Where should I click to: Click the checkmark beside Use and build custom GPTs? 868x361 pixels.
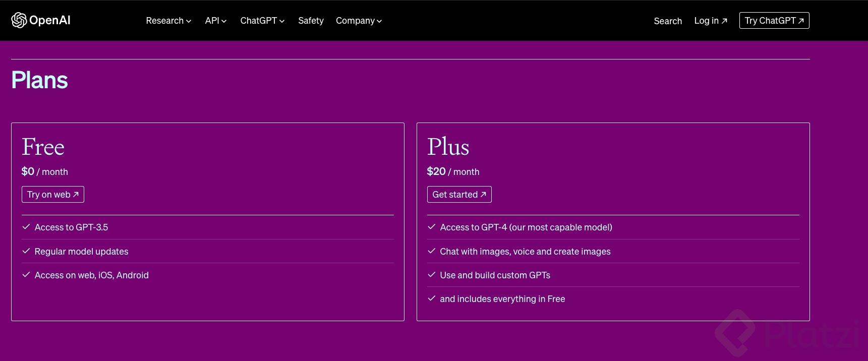432,275
